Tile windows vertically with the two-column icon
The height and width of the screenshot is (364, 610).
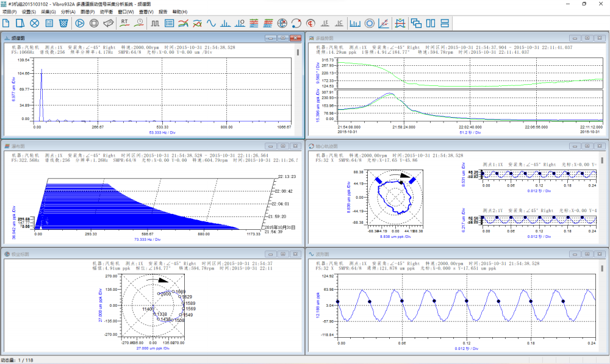(x=431, y=23)
